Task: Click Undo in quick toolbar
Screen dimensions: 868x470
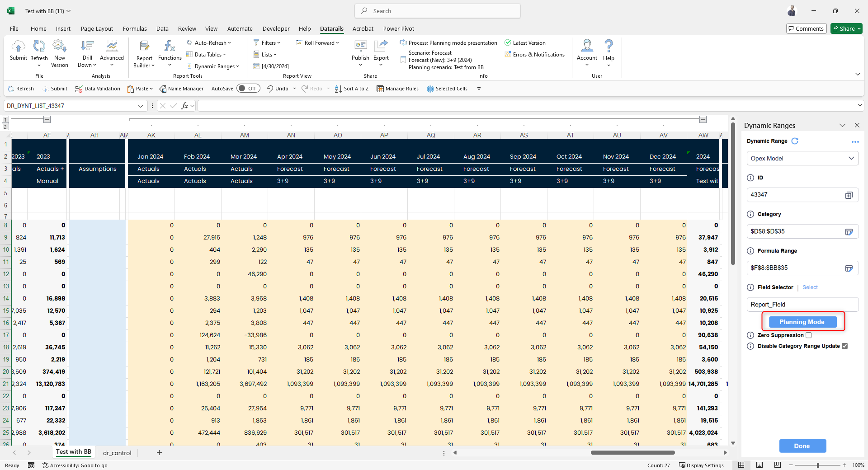Action: point(277,89)
